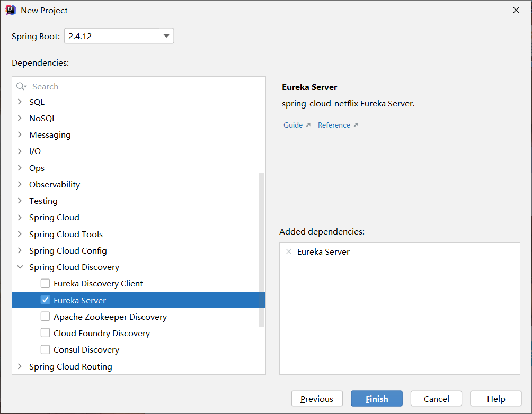Expand the Spring Cloud Tools category
Screen dimensions: 532x414
pyautogui.click(x=20, y=234)
